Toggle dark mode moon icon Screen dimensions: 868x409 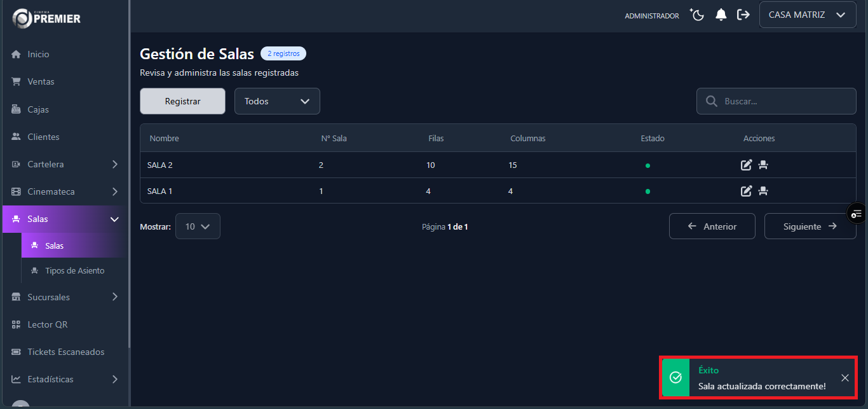(x=698, y=15)
